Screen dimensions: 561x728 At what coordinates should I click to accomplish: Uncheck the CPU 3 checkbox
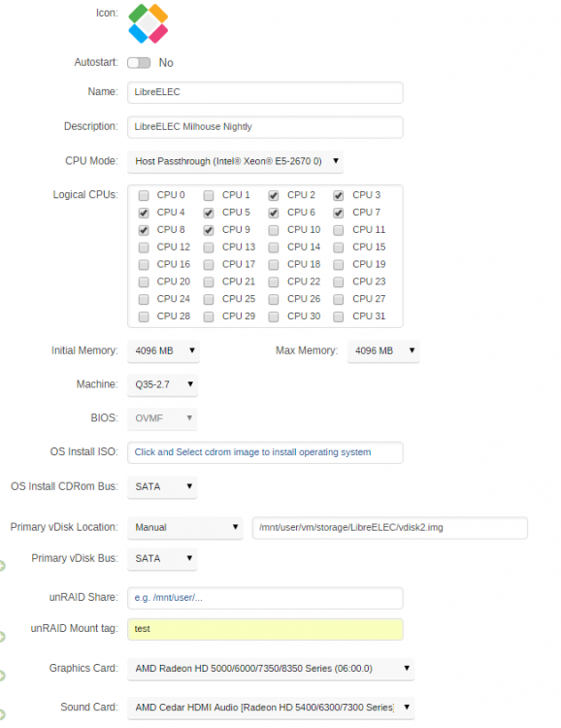click(339, 195)
